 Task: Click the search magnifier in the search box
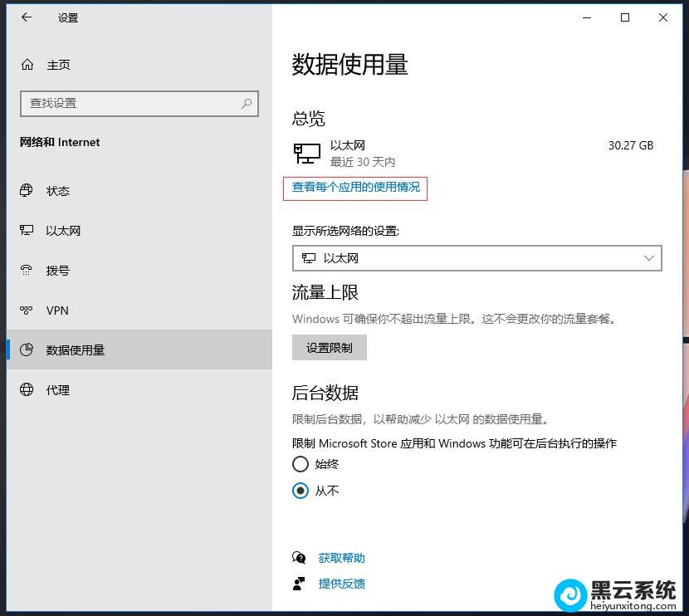click(x=247, y=103)
